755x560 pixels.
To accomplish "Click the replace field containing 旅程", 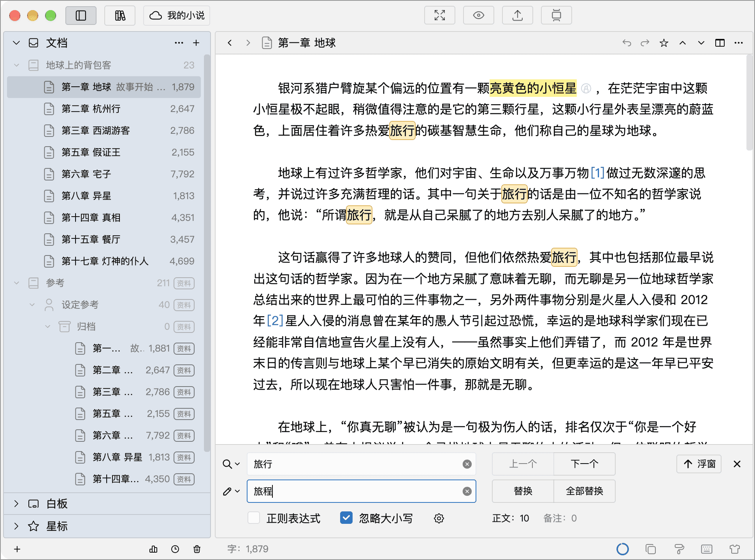I will pyautogui.click(x=361, y=491).
